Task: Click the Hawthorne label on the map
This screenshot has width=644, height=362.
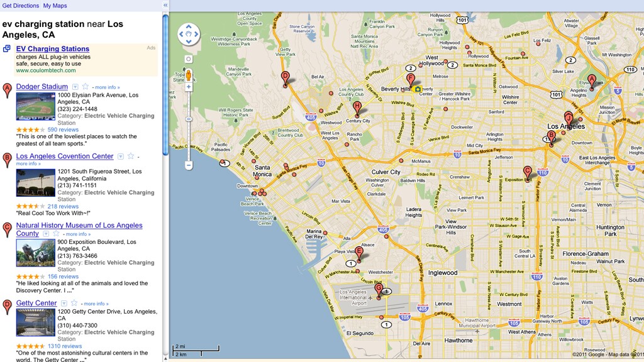Action: point(458,340)
